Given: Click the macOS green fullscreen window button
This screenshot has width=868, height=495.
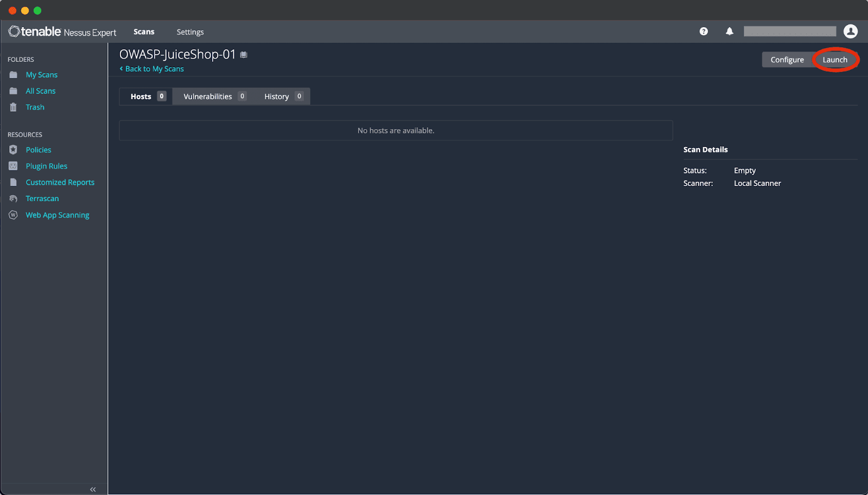Looking at the screenshot, I should click(37, 10).
